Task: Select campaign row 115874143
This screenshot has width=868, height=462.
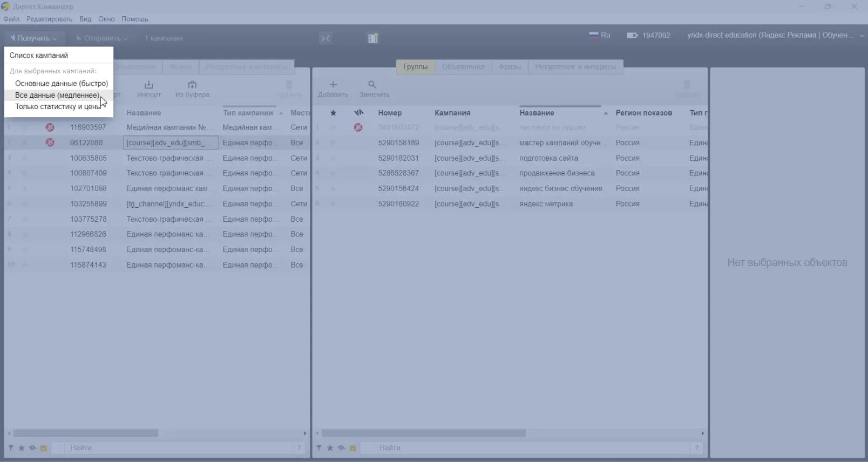Action: coord(157,265)
